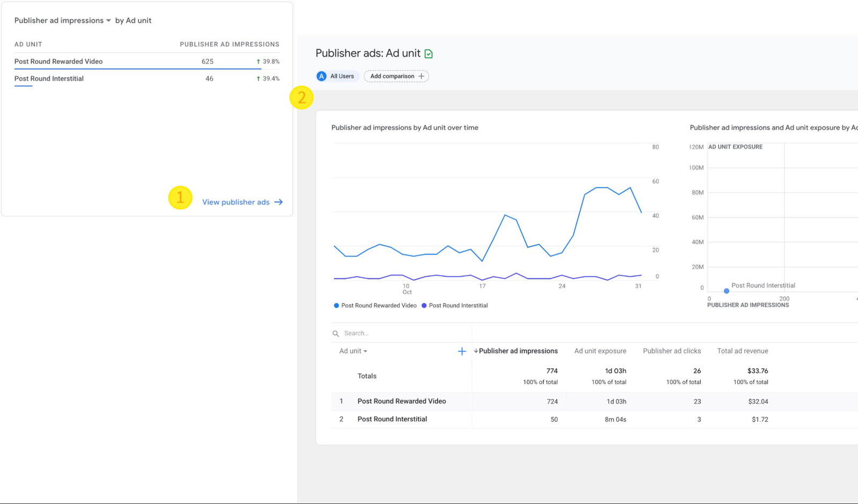Sort the table by Ad unit exposure
Viewport: 858px width, 504px height.
[600, 351]
